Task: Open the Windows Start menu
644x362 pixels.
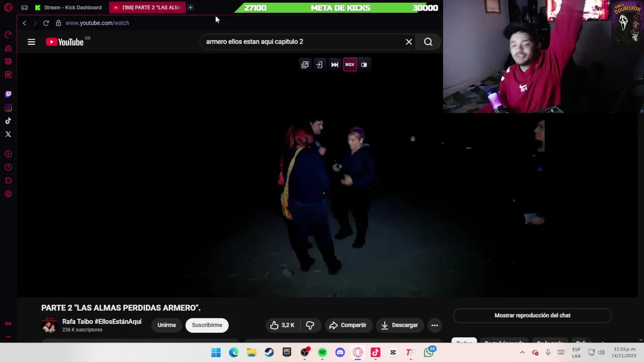Action: 216,353
